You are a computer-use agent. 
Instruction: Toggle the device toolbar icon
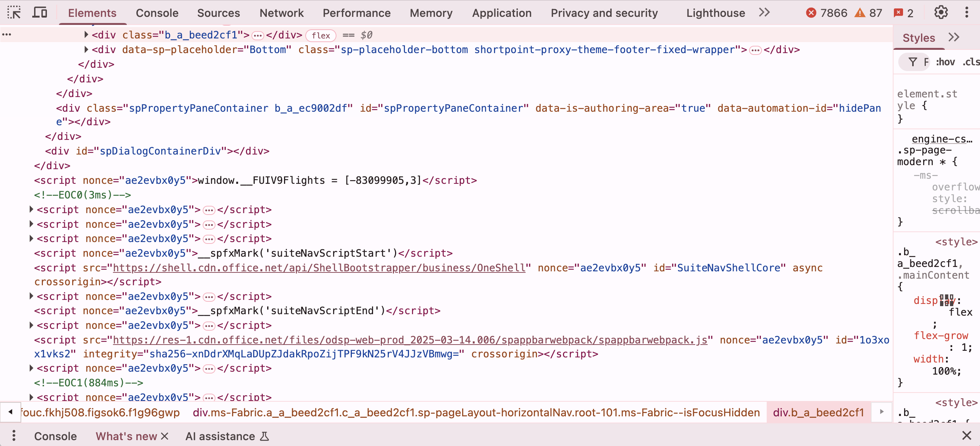click(40, 12)
